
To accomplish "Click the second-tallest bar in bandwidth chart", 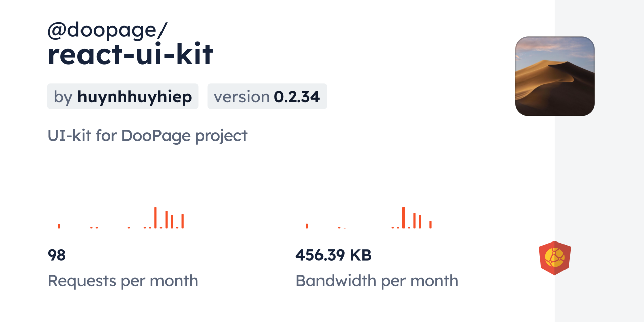I will [x=414, y=221].
